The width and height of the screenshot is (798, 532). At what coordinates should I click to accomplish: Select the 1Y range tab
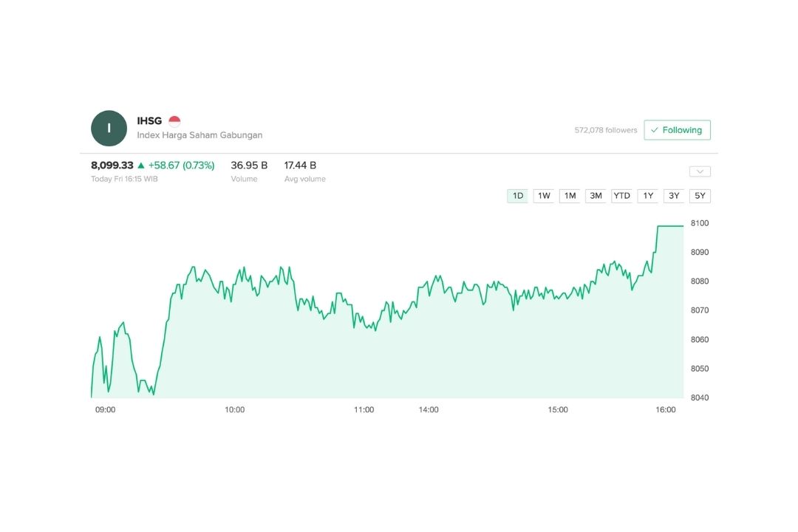(x=648, y=196)
